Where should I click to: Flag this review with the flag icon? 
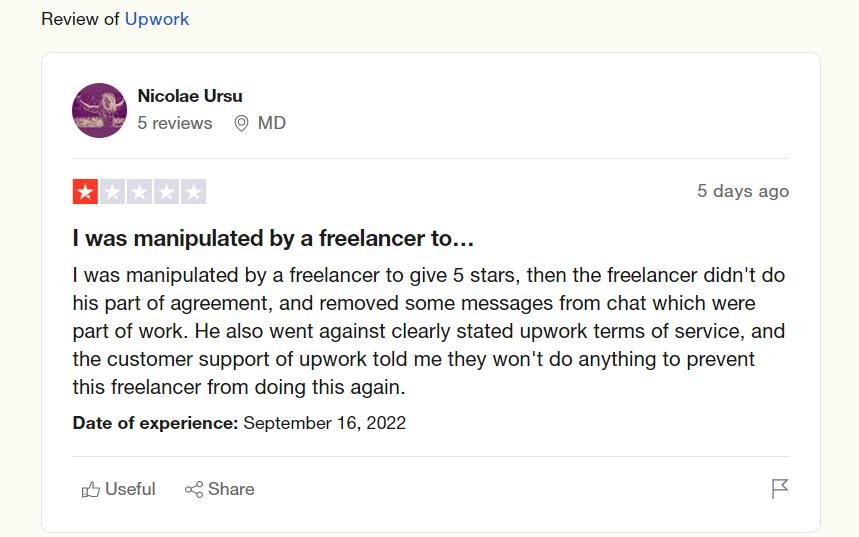point(780,489)
